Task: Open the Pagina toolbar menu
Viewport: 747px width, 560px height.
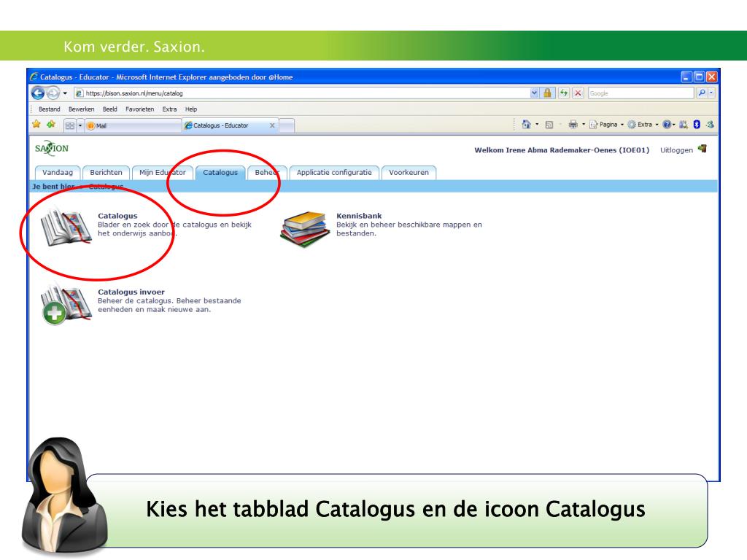Action: pos(606,125)
